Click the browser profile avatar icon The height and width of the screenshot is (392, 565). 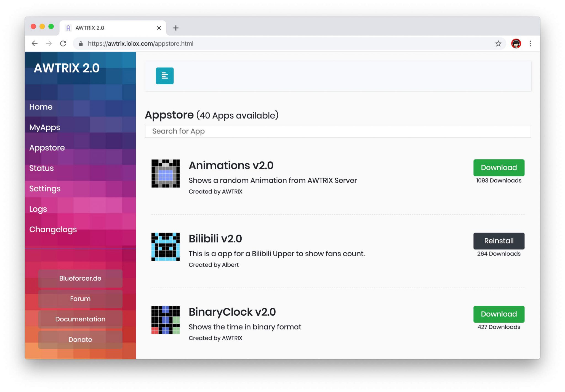pos(516,43)
